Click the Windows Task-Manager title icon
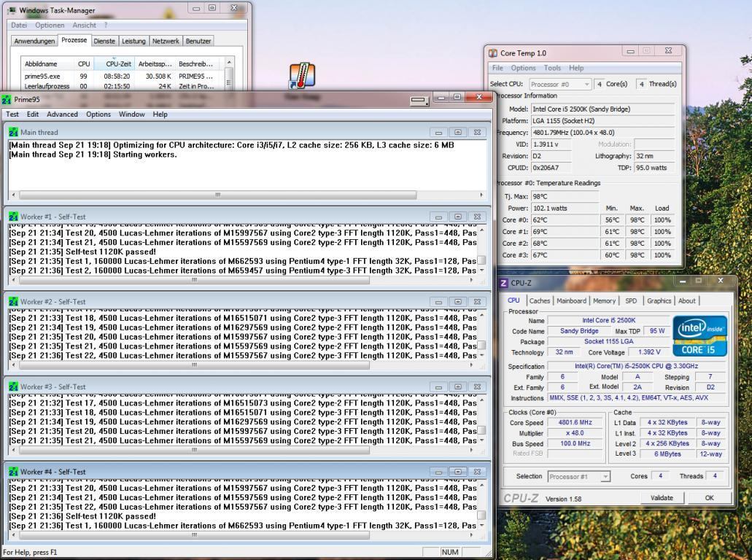This screenshot has height=560, width=752. pos(12,10)
